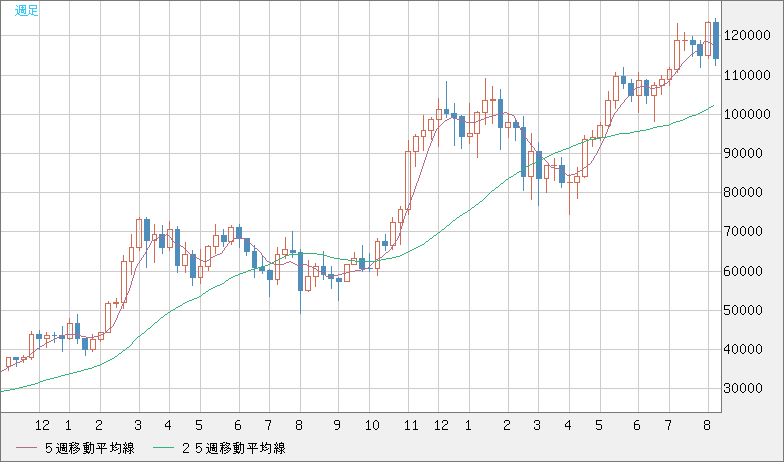Click the 110000 price axis label
The image size is (784, 462).
tap(748, 76)
